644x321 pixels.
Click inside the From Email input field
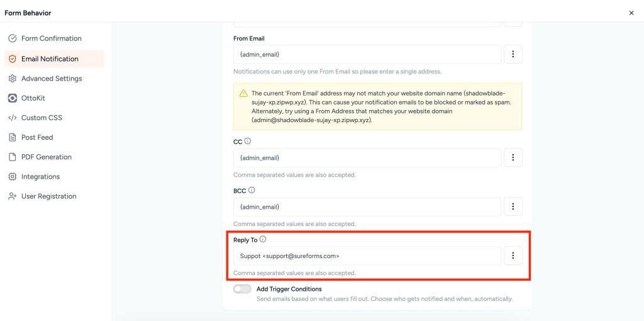(x=367, y=54)
